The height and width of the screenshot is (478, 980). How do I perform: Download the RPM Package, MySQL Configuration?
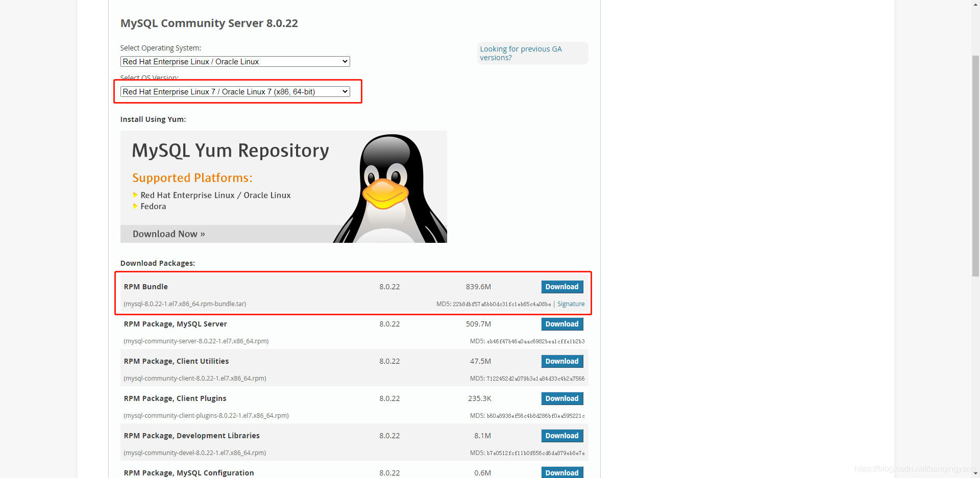(x=562, y=472)
